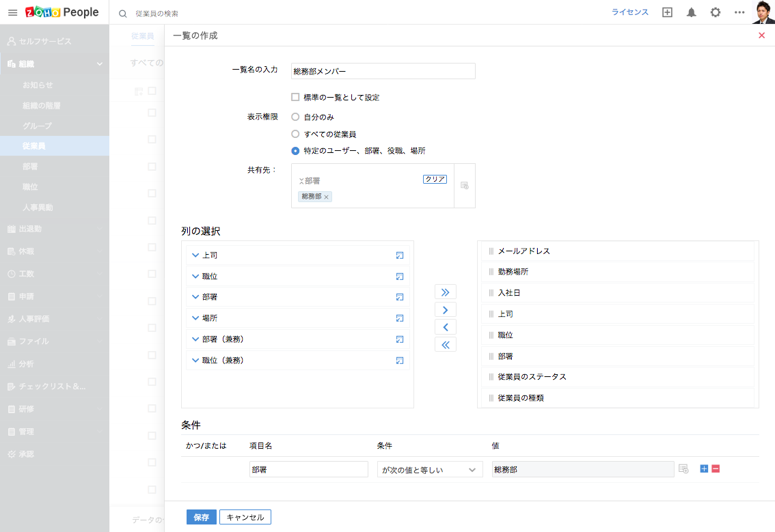Click the remove all double-left arrow
This screenshot has width=775, height=532.
(446, 345)
